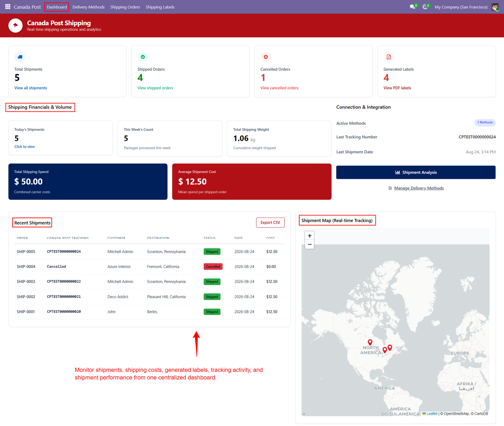Screen dimensions: 504x426
Task: Click the Destination column header
Action: point(158,238)
